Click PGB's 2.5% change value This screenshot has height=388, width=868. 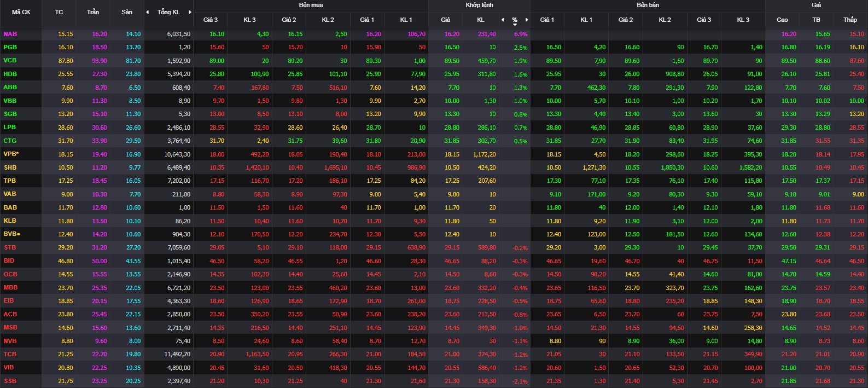[521, 48]
